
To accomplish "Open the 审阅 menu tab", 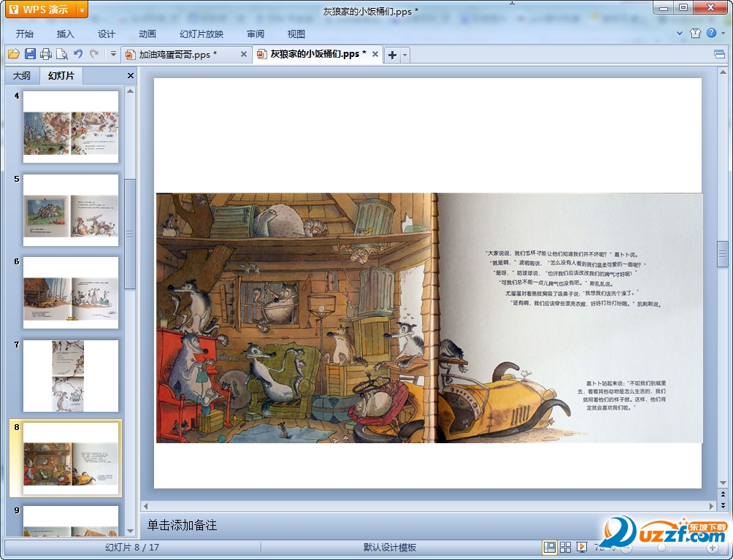I will coord(256,34).
